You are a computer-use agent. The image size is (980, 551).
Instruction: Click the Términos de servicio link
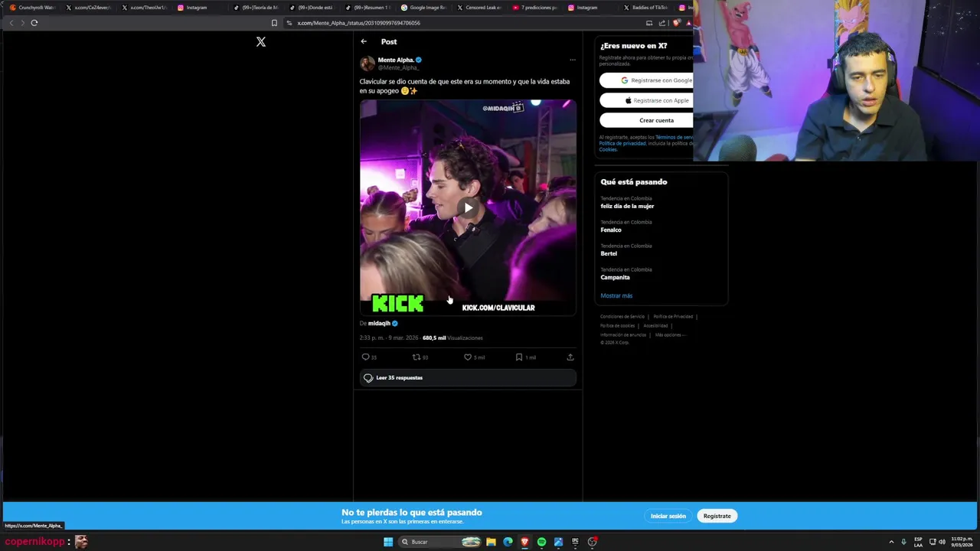(x=674, y=137)
